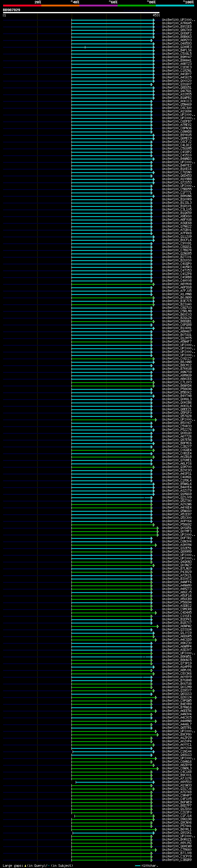This screenshot has width=197, height=868.
Task: Open UniRef100_A9RTZ3 entry
Action: (177, 64)
